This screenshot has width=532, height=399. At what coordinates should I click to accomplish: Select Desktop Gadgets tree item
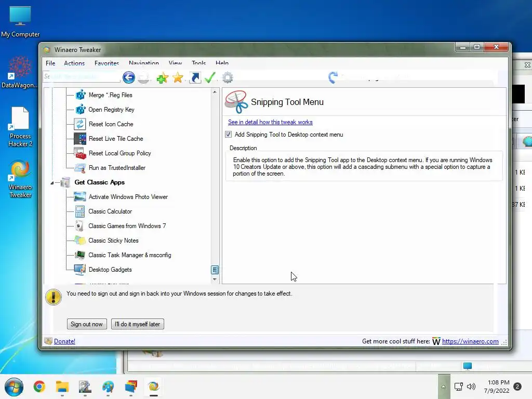click(110, 270)
